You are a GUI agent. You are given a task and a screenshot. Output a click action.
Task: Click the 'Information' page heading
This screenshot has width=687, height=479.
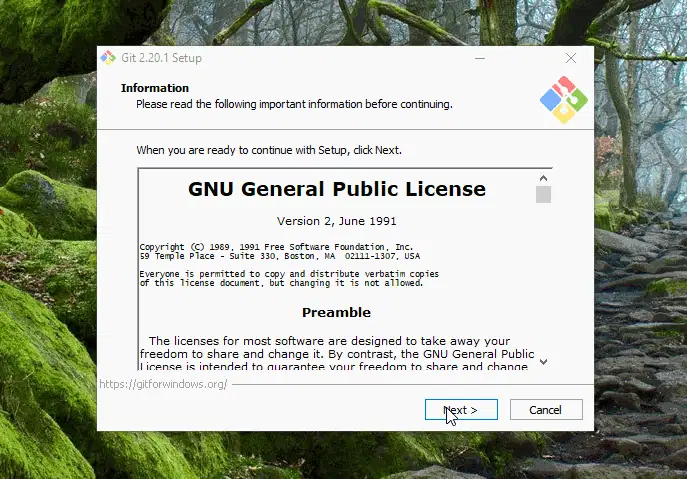click(x=155, y=88)
